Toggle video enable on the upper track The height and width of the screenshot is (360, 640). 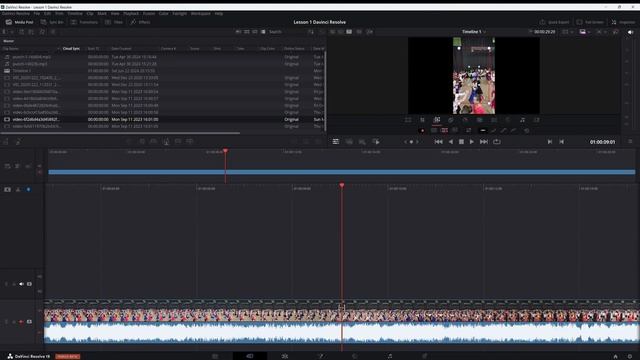click(x=29, y=284)
